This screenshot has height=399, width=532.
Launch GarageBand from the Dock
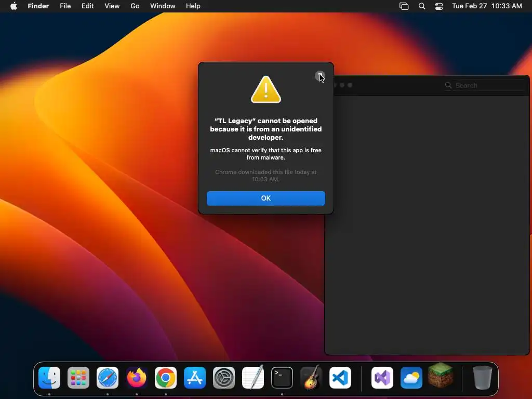pos(311,378)
